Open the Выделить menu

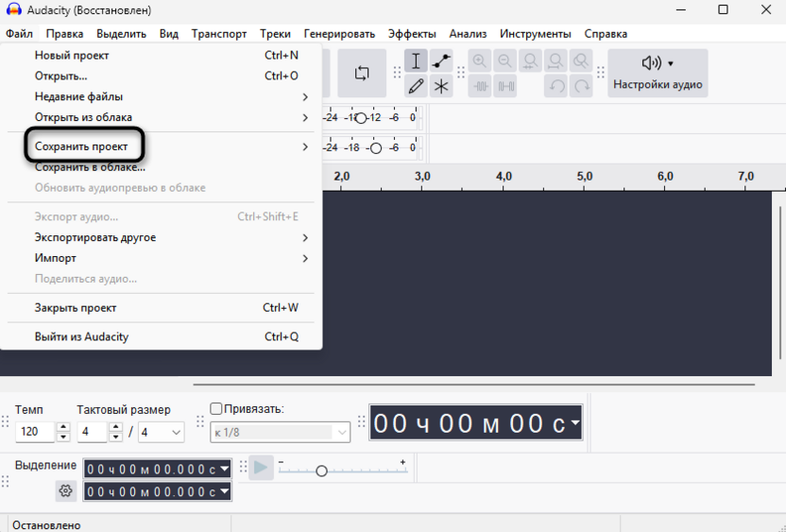pos(121,34)
